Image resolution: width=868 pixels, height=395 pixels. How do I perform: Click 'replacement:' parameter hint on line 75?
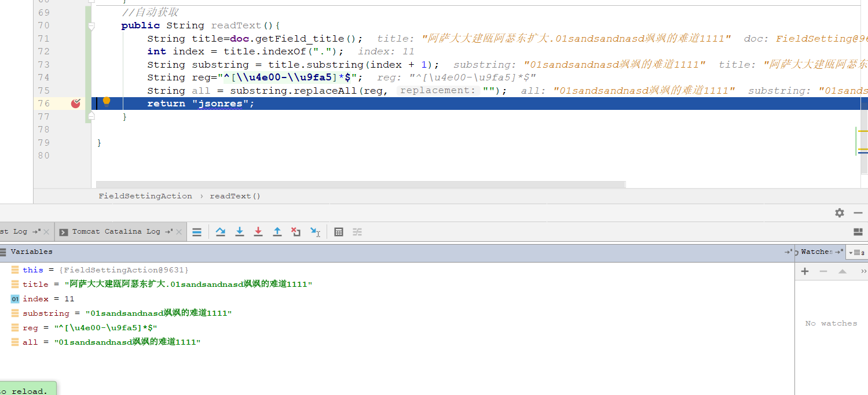[x=438, y=91]
